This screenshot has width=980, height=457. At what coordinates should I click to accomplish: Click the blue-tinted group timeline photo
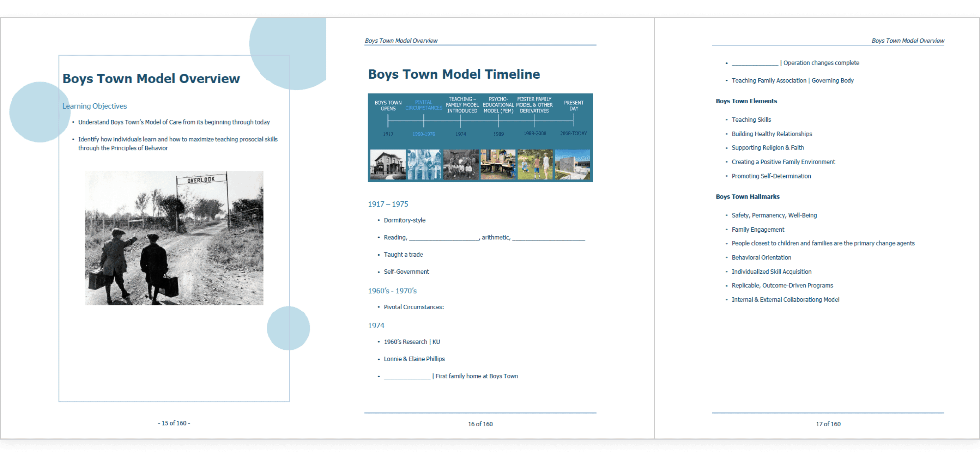click(x=424, y=164)
